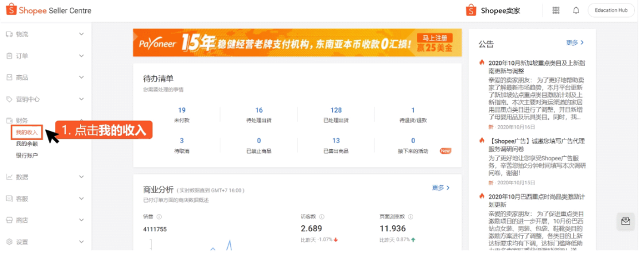The width and height of the screenshot is (644, 261).
Task: Open announcement 【Shopee广告】诚邀您填写
Action: click(x=537, y=144)
